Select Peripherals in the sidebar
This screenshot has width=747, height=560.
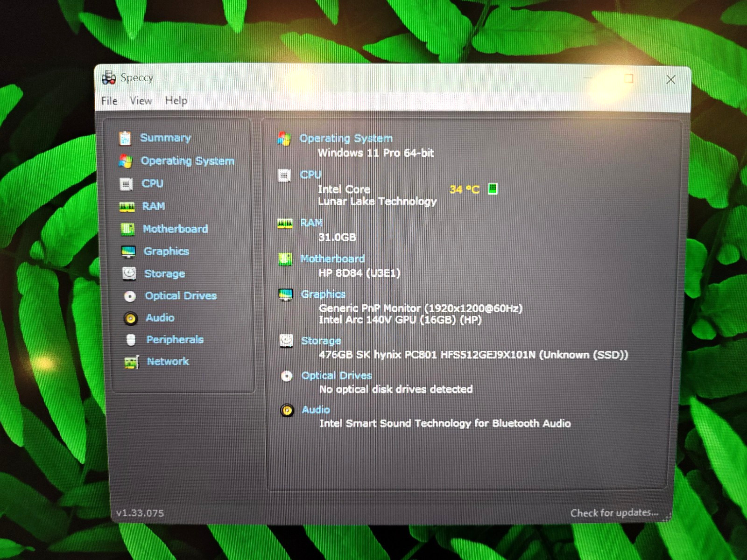[x=175, y=340]
